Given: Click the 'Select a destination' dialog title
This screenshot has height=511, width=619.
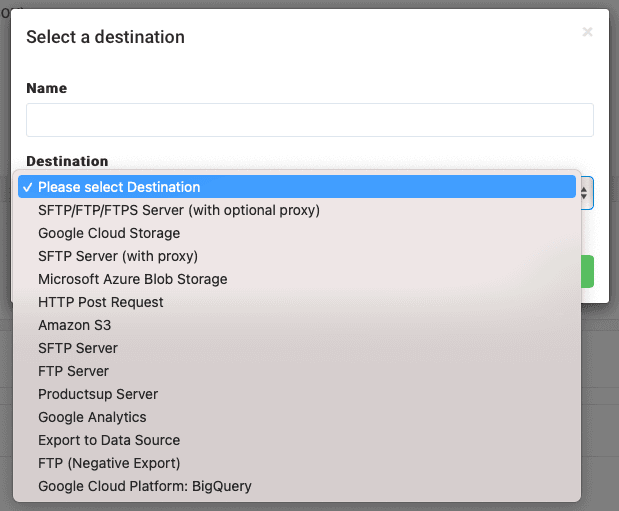Looking at the screenshot, I should (105, 37).
